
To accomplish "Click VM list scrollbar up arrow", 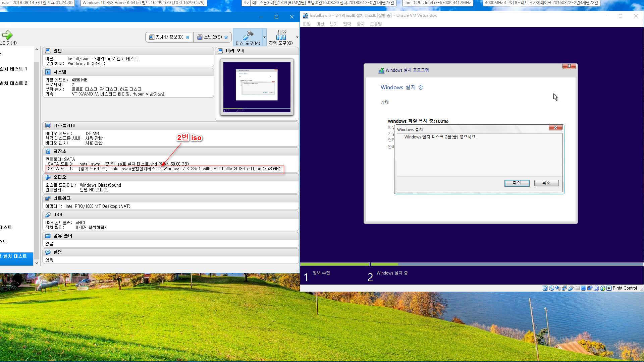I will coord(37,50).
